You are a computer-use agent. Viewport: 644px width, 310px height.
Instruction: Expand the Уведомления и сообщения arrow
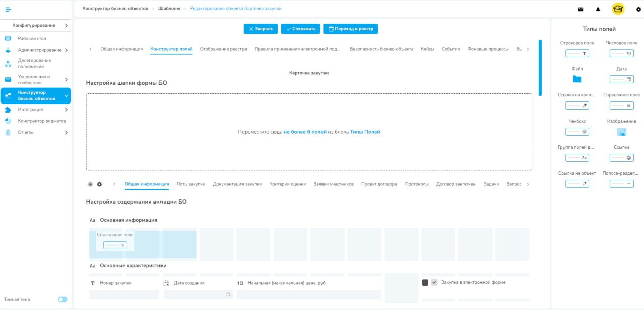pos(66,79)
